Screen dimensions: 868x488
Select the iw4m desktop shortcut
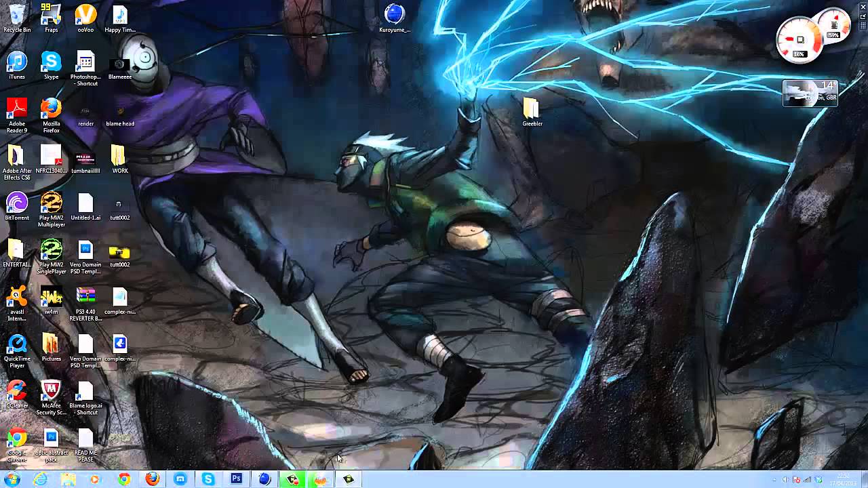coord(51,300)
